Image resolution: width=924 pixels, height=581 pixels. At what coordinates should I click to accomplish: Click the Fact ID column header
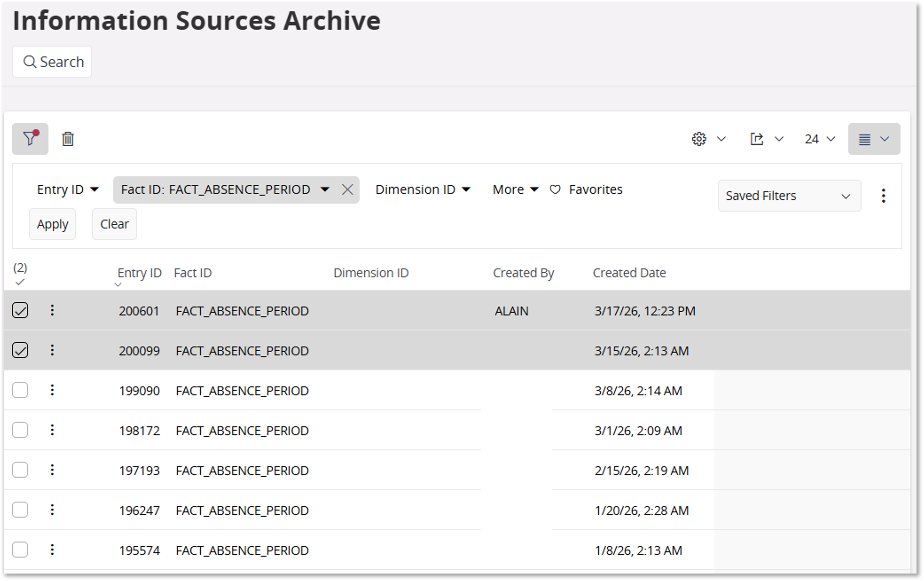[193, 273]
